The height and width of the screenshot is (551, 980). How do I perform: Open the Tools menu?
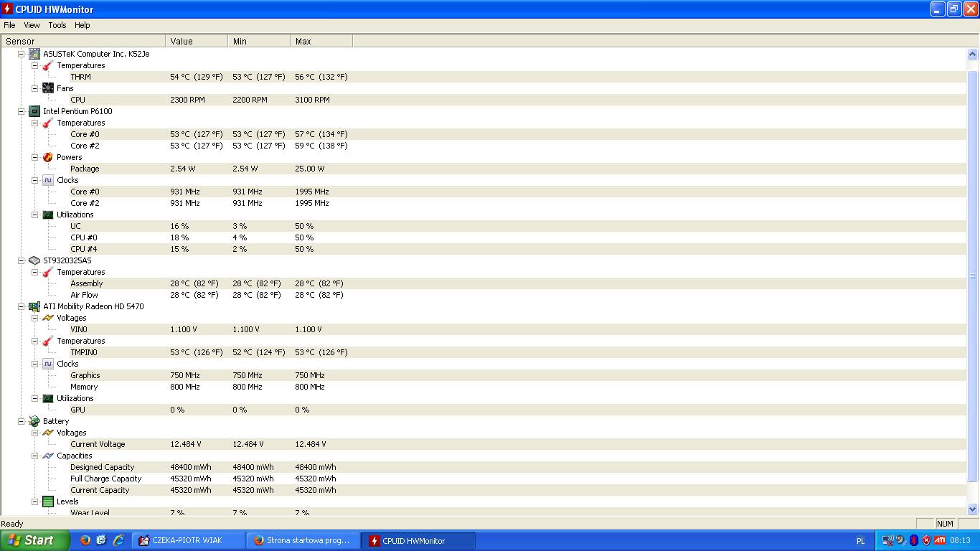[x=57, y=25]
